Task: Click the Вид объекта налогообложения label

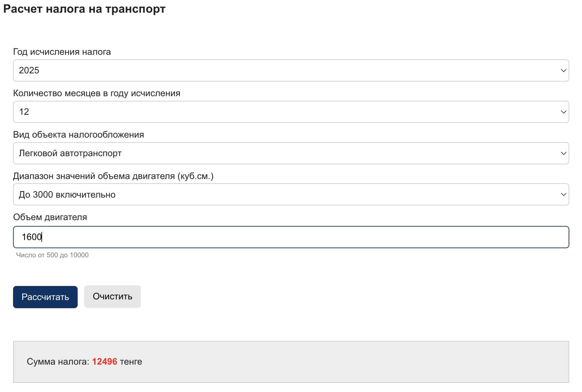Action: (x=78, y=135)
